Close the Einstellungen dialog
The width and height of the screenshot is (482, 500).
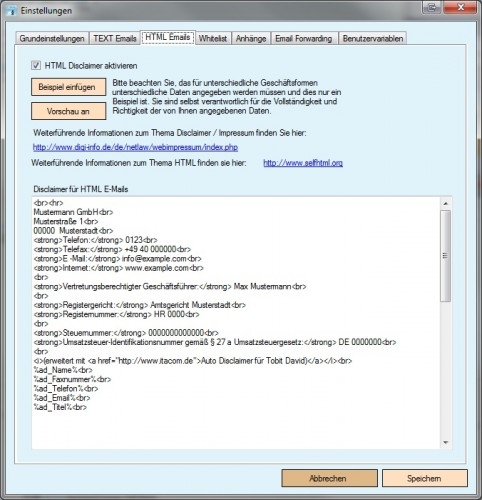coord(460,7)
